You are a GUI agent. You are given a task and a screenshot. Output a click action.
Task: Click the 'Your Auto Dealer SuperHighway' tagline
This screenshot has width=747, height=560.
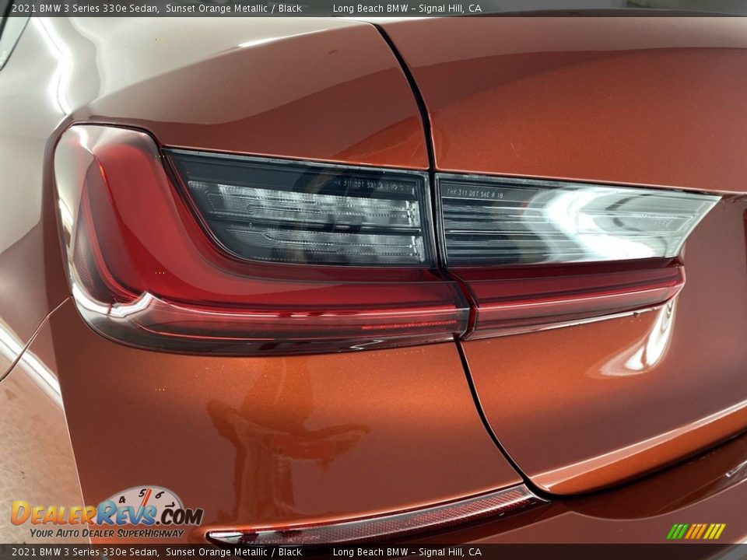click(x=107, y=533)
